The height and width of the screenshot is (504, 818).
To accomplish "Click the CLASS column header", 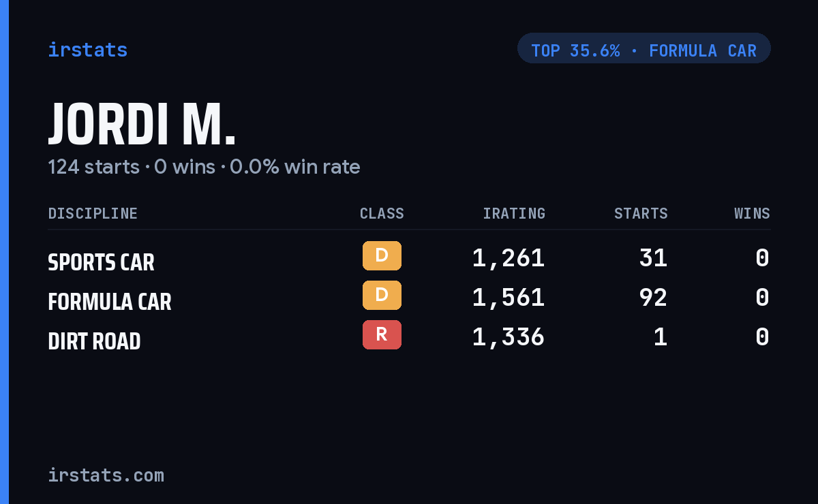I will pos(382,213).
